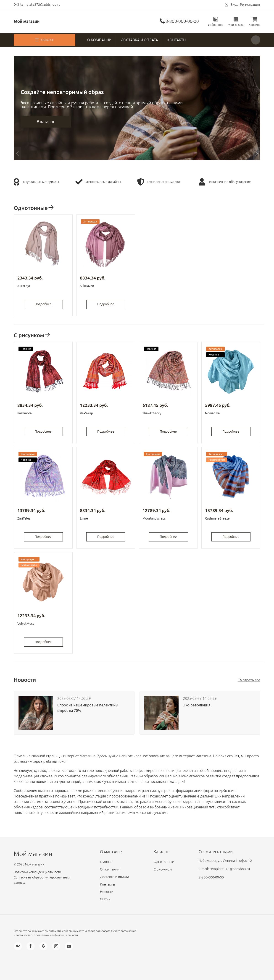Click the Регистрация link at top
This screenshot has width=274, height=980.
click(250, 5)
